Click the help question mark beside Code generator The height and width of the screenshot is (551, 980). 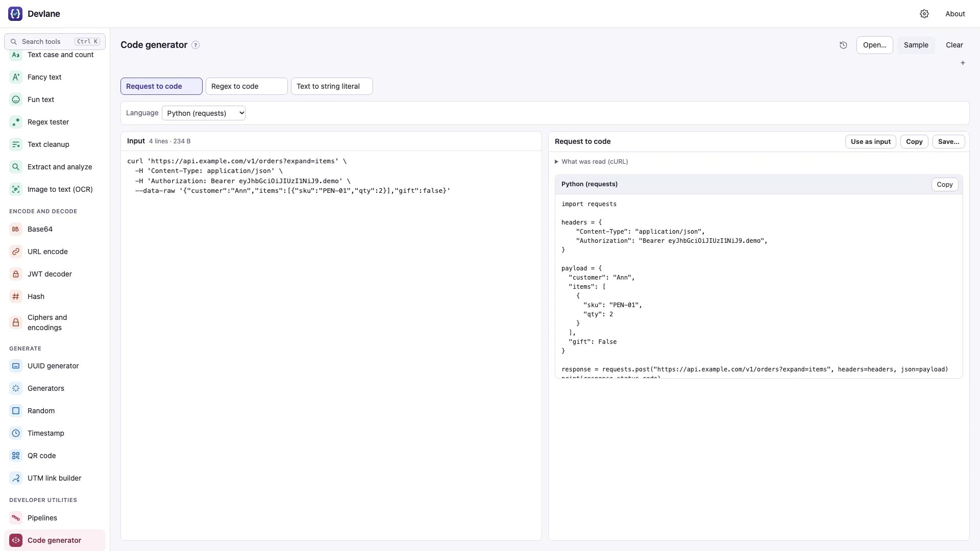195,45
